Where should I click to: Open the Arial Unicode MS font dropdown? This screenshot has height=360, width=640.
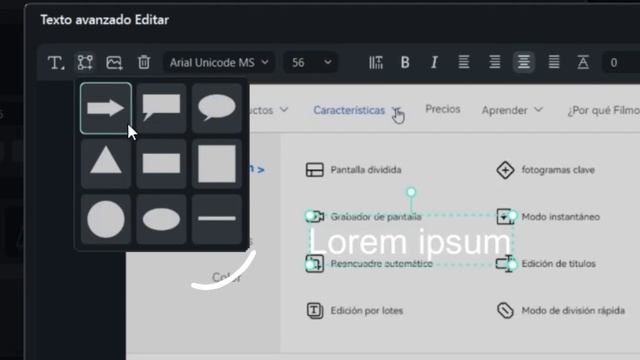point(219,62)
